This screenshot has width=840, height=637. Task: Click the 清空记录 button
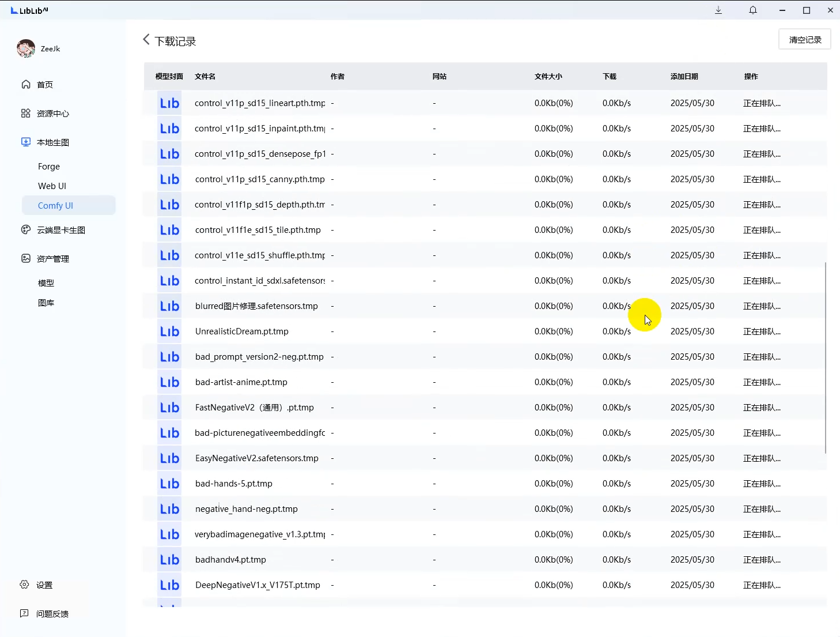tap(804, 40)
